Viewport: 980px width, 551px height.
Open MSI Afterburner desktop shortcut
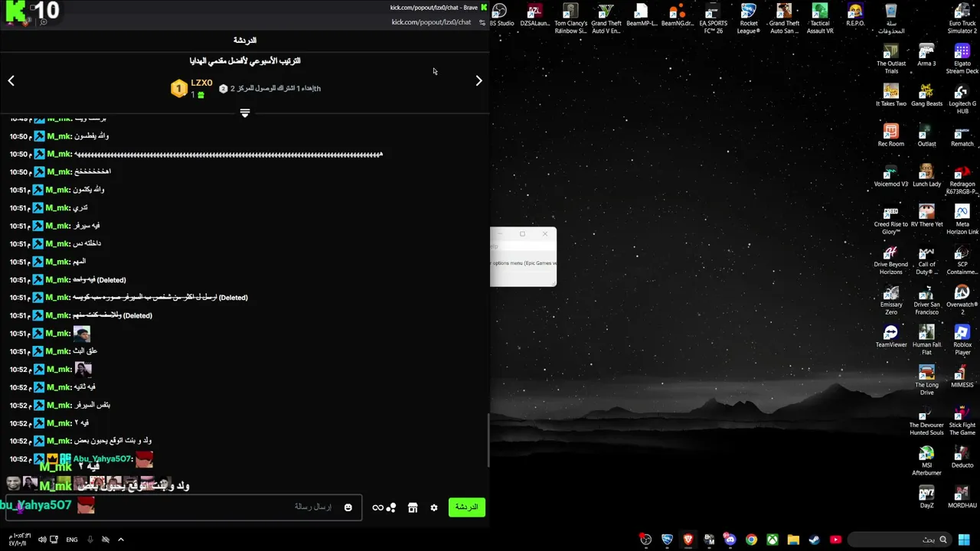pos(926,461)
